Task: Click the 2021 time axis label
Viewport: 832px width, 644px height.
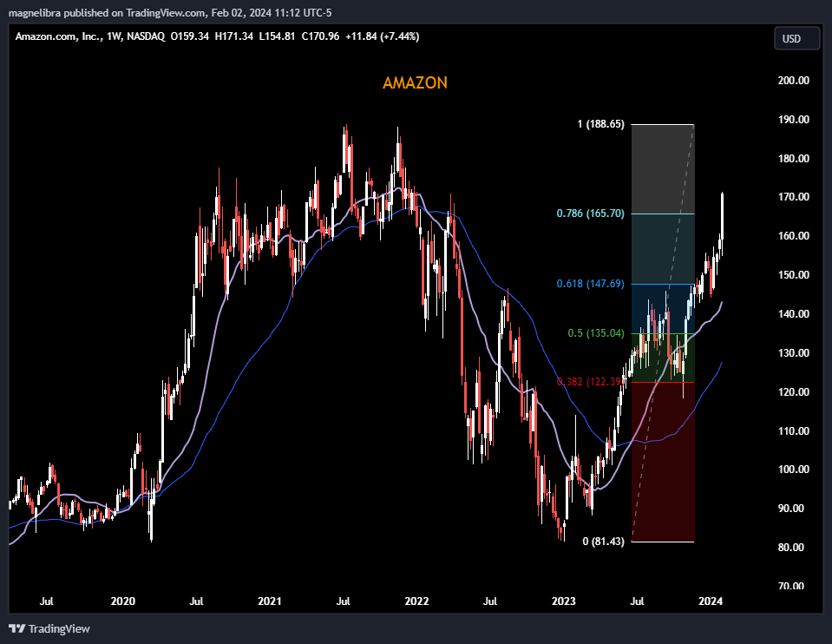Action: (x=270, y=601)
